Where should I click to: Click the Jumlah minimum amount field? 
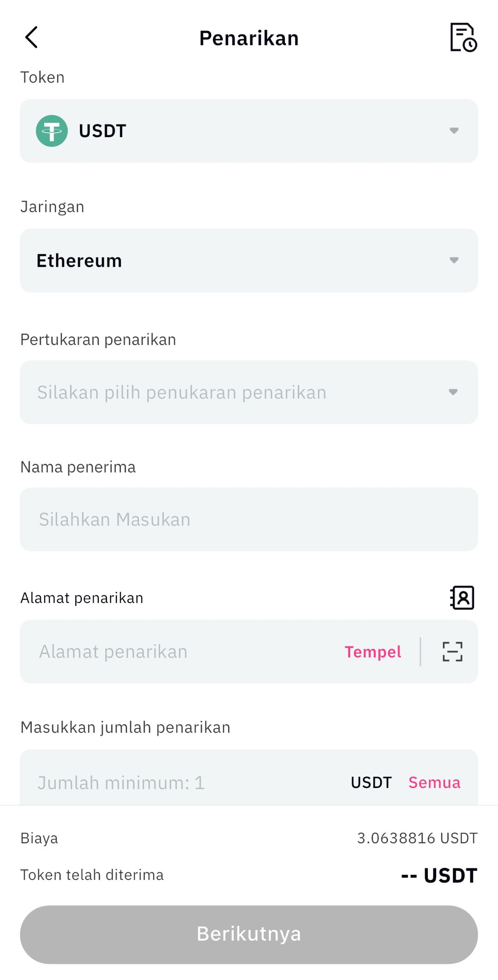click(x=184, y=783)
